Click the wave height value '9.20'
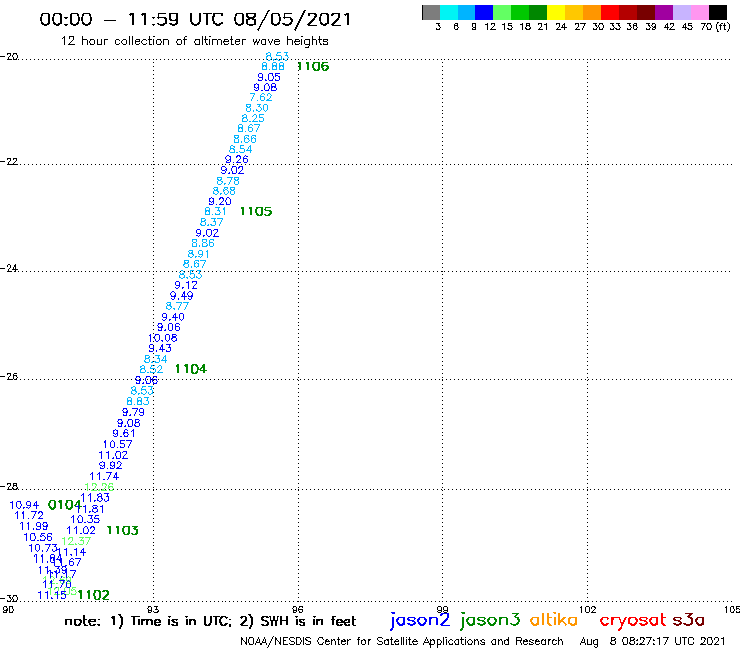 pyautogui.click(x=220, y=202)
